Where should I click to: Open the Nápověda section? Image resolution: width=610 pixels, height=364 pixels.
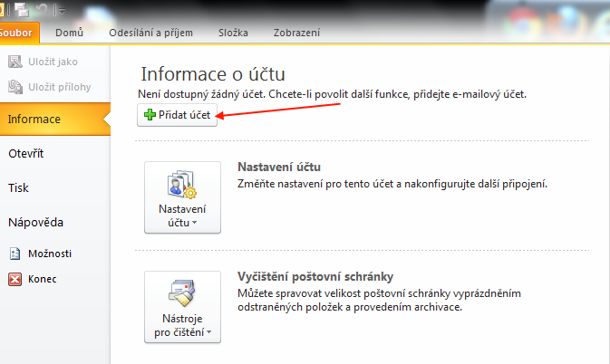coord(35,222)
